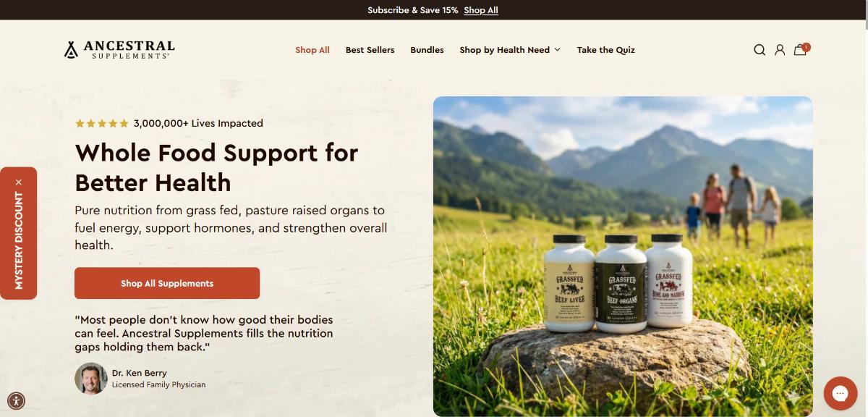This screenshot has width=868, height=417.
Task: Expand Shop by Health Need chevron
Action: [557, 50]
